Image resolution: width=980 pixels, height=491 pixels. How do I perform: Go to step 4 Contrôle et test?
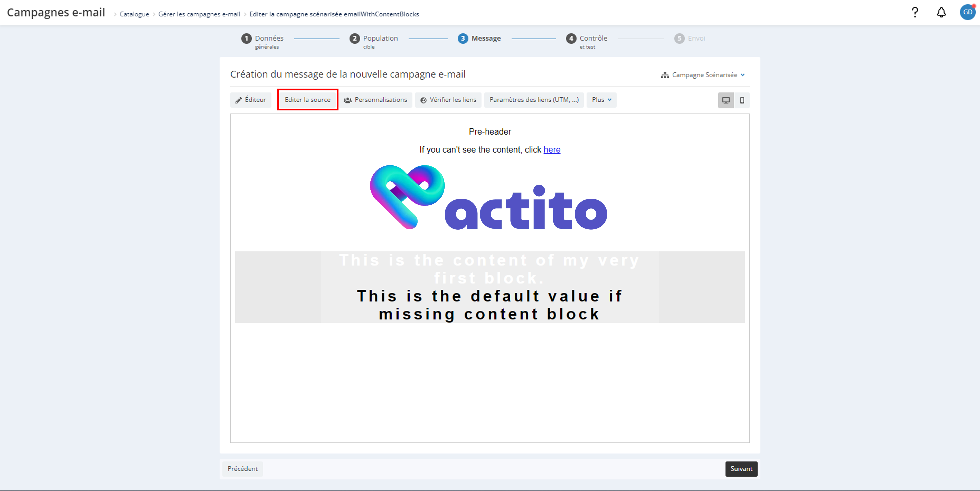click(x=587, y=41)
